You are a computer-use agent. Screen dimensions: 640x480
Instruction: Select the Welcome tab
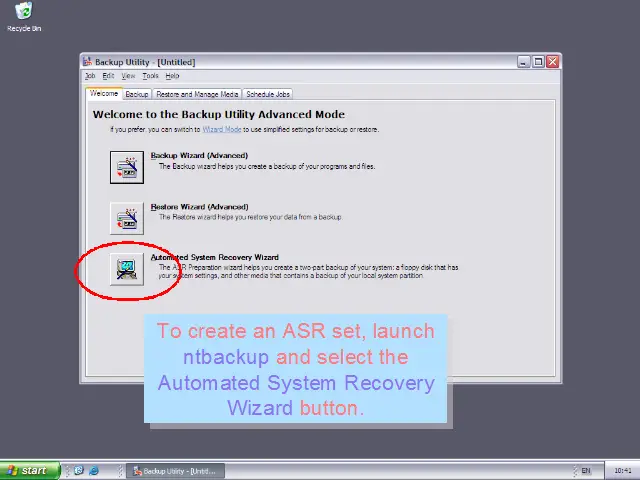[104, 94]
